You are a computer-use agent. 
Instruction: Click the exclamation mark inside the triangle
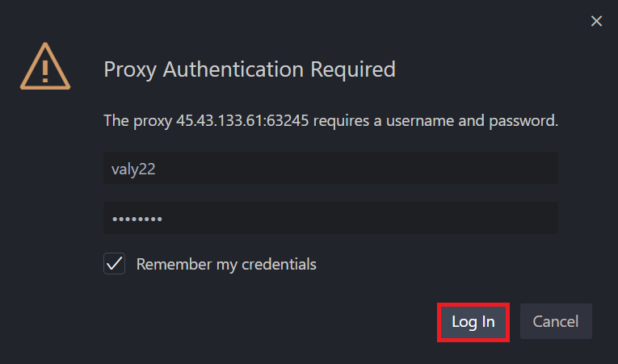click(45, 71)
